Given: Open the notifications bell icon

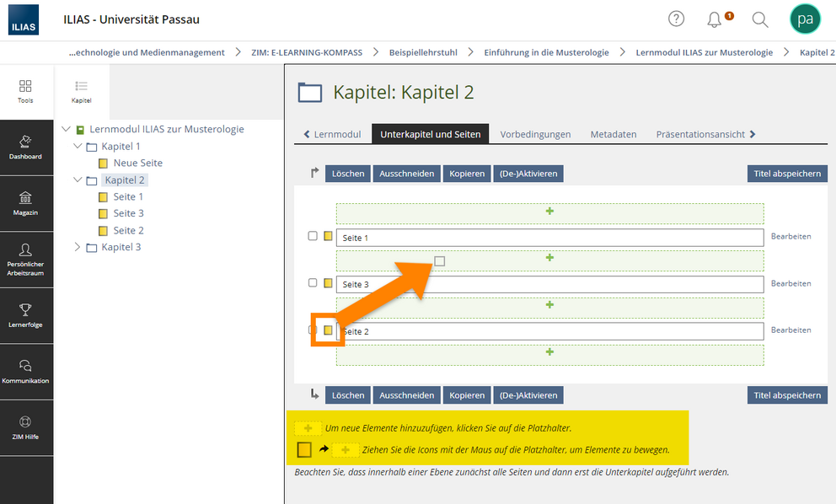Looking at the screenshot, I should (715, 19).
